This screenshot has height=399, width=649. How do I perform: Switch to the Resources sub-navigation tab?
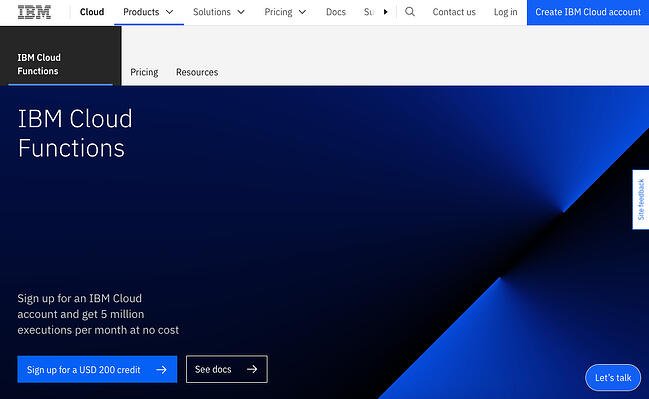click(x=197, y=72)
